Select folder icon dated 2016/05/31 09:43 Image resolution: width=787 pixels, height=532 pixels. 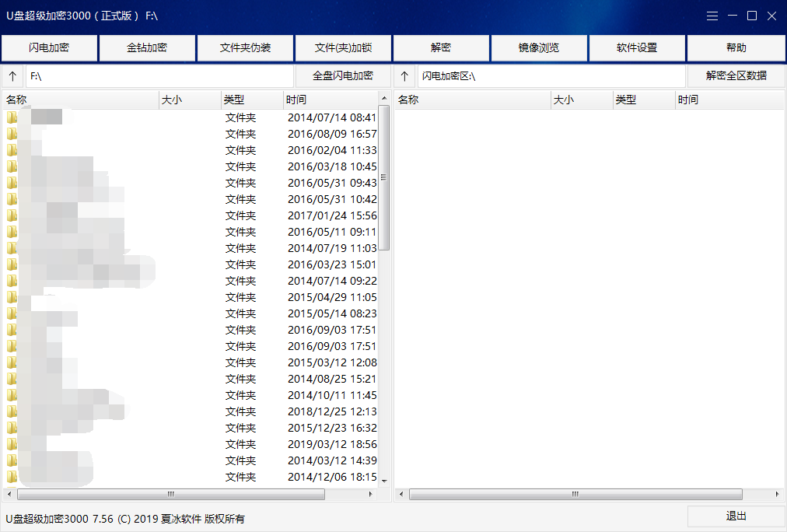[x=12, y=183]
